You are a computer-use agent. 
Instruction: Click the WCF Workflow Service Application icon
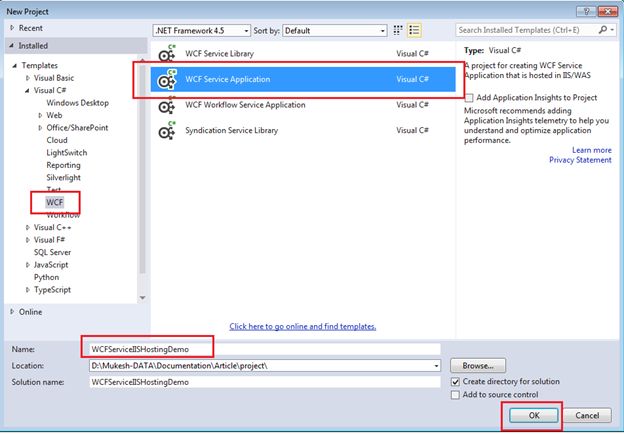click(167, 106)
